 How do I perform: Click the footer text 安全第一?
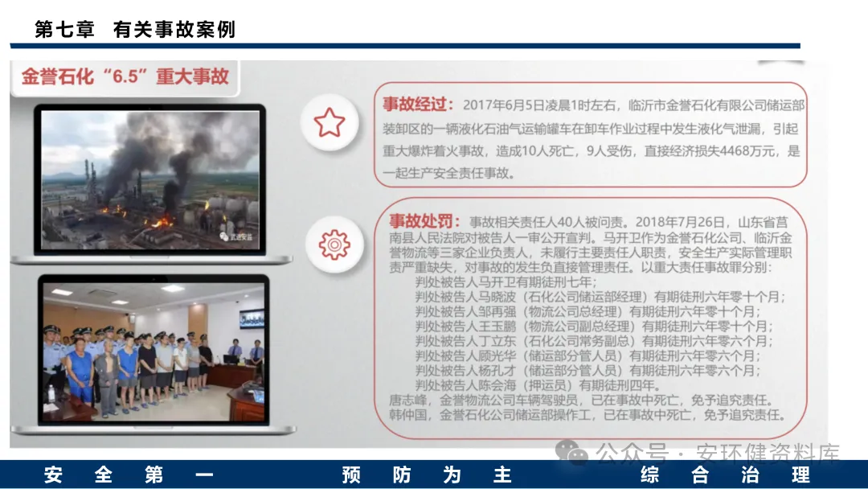click(129, 475)
